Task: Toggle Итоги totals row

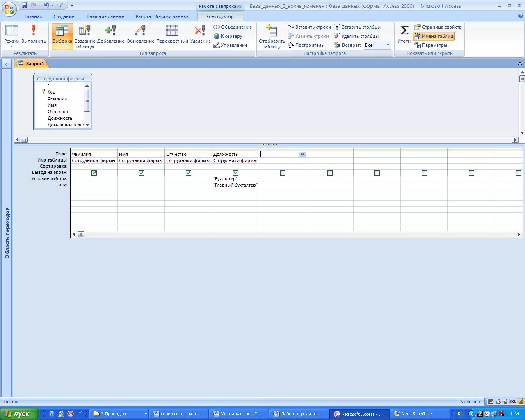Action: (404, 34)
